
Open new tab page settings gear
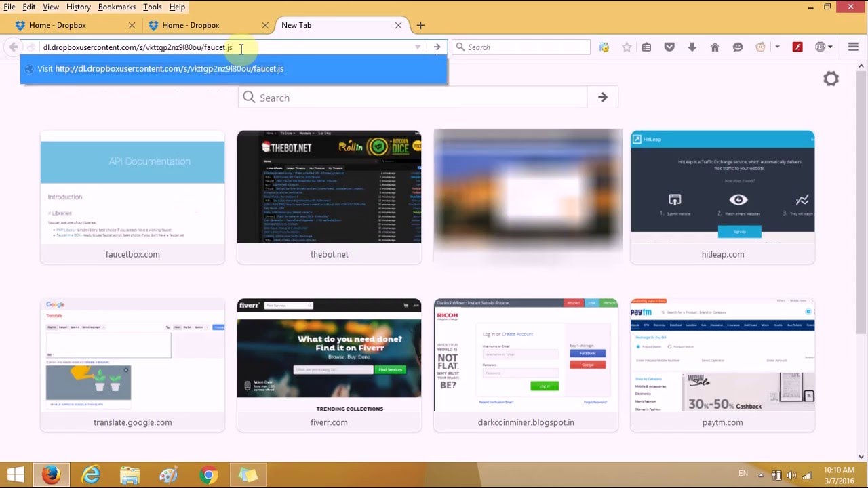tap(831, 79)
